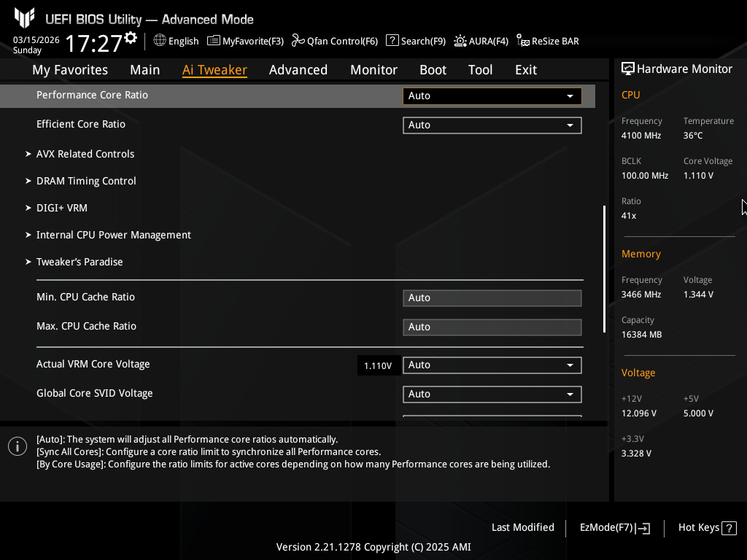
Task: Open the Hot Keys help
Action: (x=708, y=528)
